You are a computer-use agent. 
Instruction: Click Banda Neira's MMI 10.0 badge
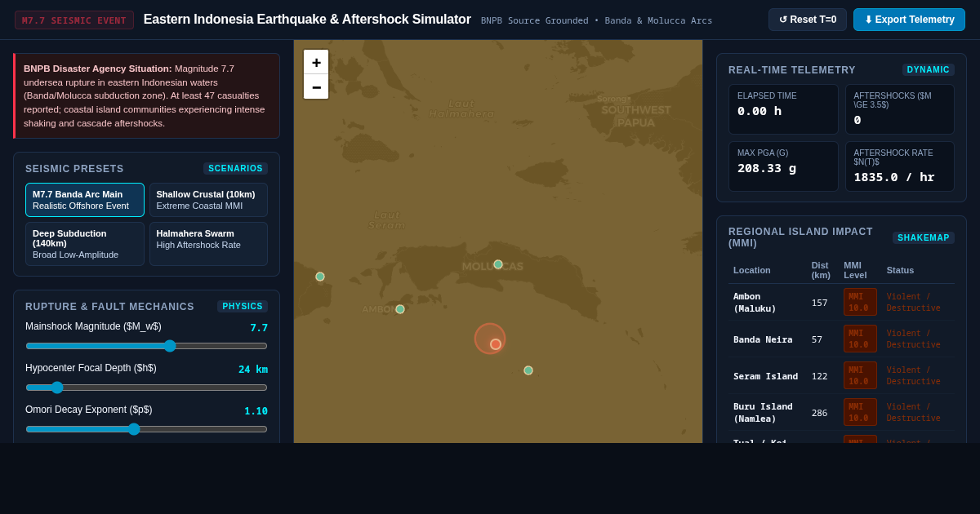click(x=860, y=339)
